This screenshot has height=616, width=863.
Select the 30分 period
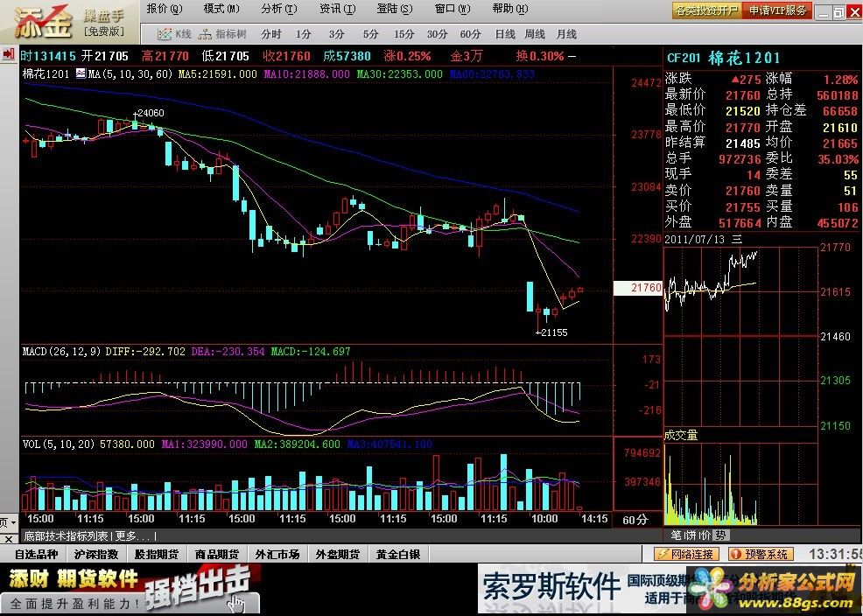(437, 34)
